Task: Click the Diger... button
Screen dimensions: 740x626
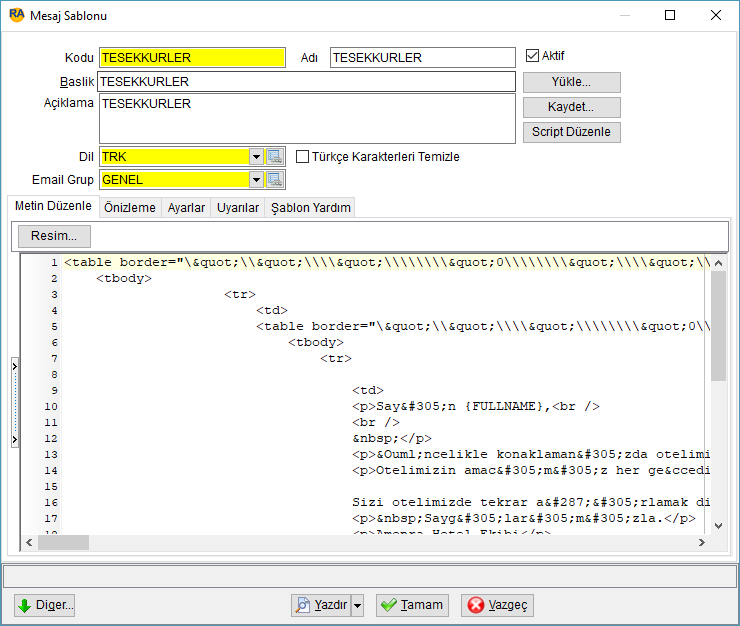Action: pyautogui.click(x=44, y=605)
